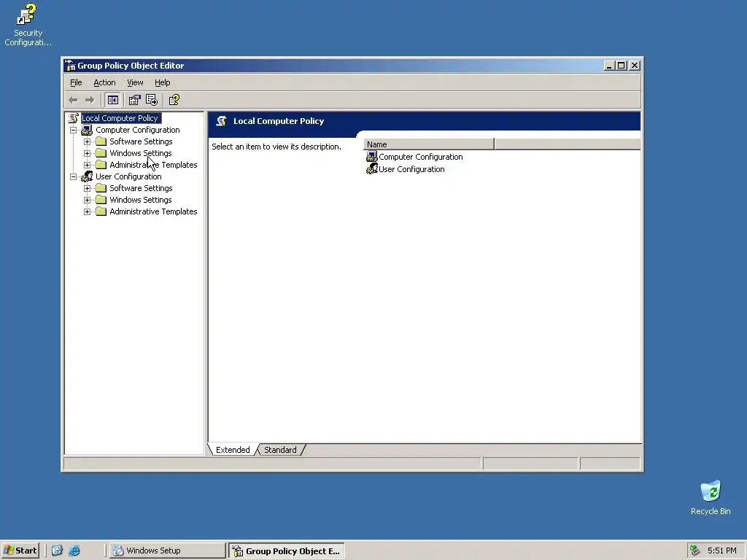Screen dimensions: 747x560
Task: Expand Windows Settings under Computer Configuration
Action: click(x=88, y=153)
